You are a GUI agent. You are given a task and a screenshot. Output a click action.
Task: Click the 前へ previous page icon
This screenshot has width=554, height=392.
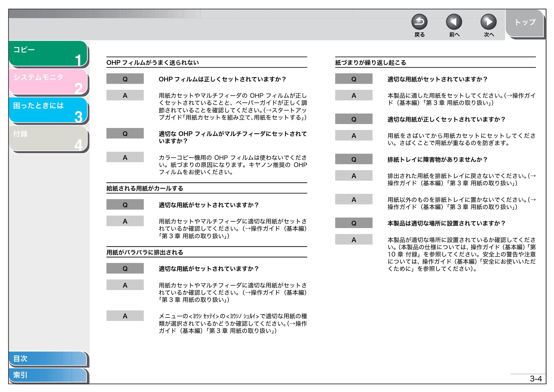coord(454,22)
